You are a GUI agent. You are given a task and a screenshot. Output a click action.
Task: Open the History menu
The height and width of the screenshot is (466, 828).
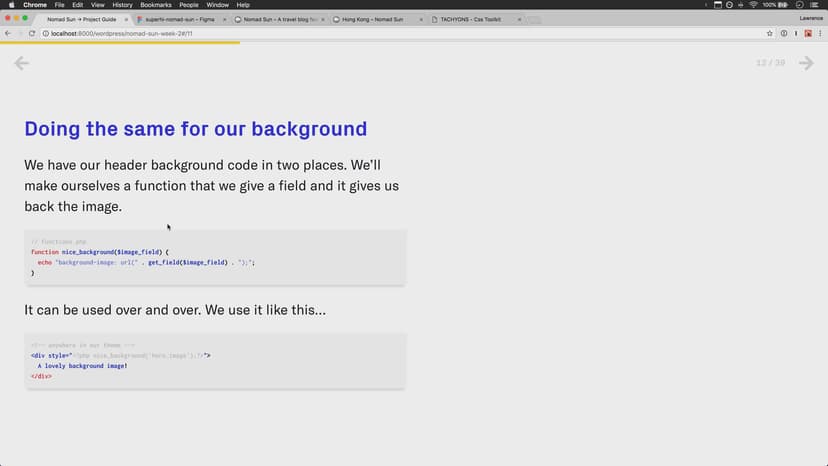(x=122, y=5)
